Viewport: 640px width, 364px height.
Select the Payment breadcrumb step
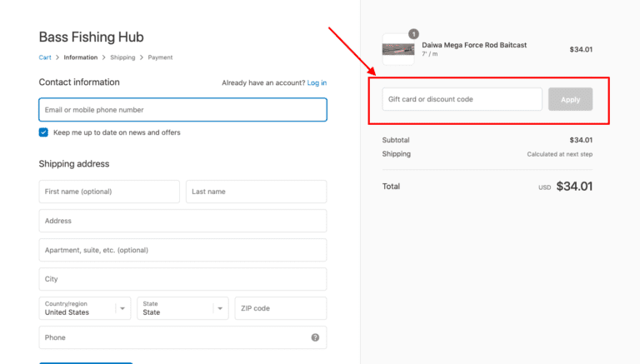(x=160, y=57)
